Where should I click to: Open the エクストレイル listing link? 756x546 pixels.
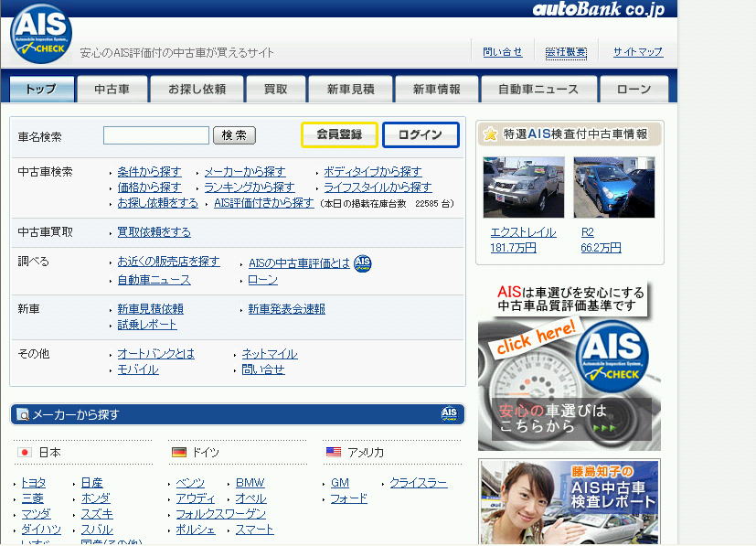(x=523, y=232)
